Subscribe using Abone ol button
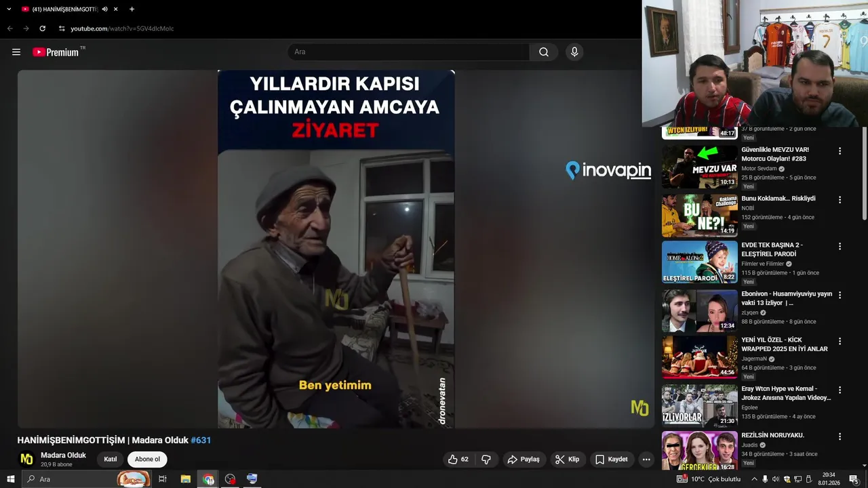This screenshot has height=488, width=868. [147, 460]
